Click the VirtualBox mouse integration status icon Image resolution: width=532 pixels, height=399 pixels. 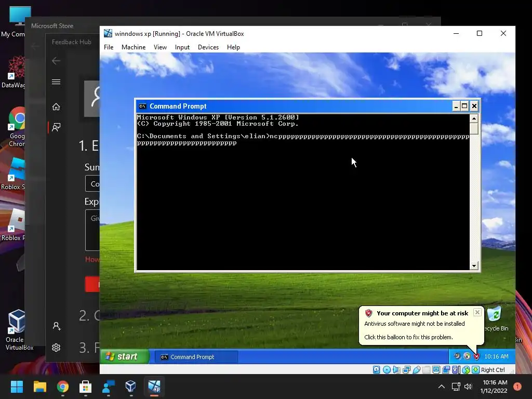[466, 370]
